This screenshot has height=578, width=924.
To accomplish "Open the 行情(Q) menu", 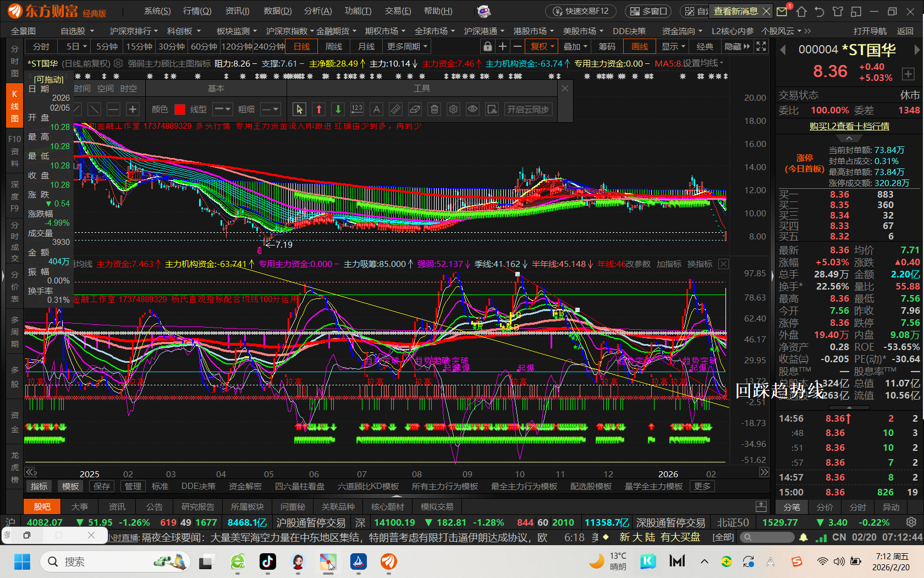I will [197, 11].
